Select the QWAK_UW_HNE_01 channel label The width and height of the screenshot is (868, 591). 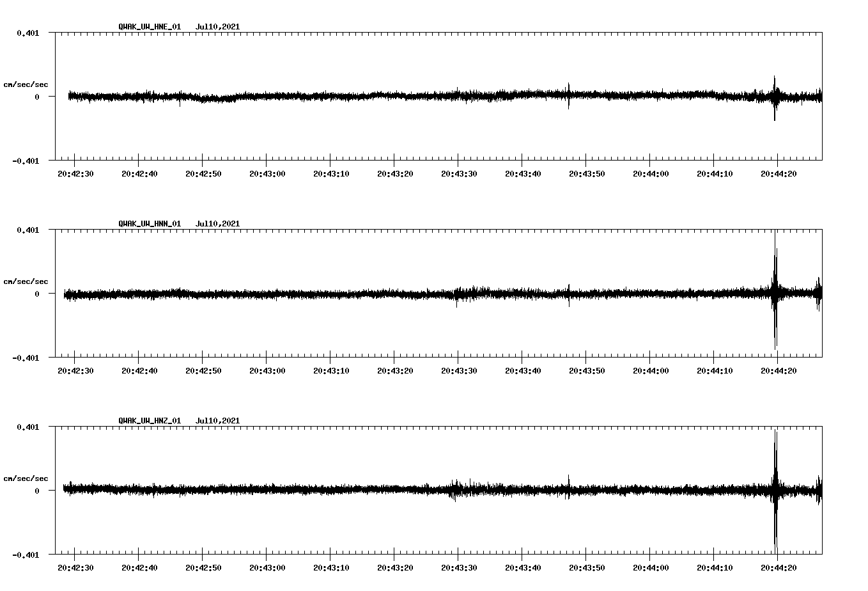[150, 26]
